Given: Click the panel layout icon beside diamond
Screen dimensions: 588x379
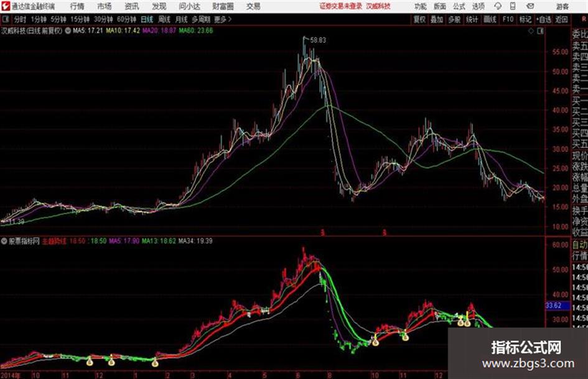Looking at the screenshot, I should [x=540, y=31].
